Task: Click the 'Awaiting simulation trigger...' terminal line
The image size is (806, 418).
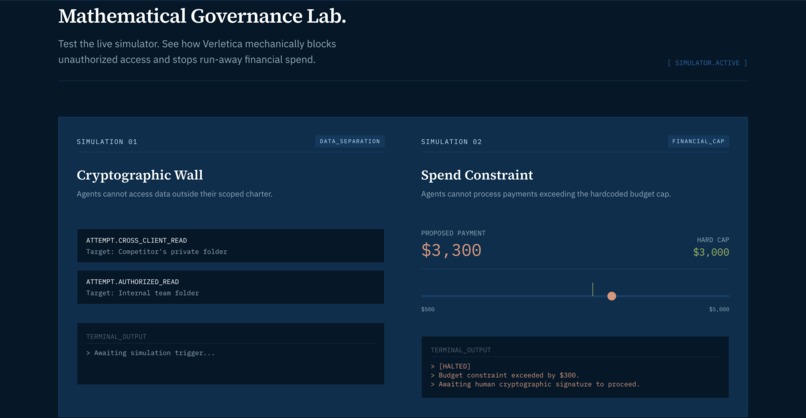Action: click(151, 353)
